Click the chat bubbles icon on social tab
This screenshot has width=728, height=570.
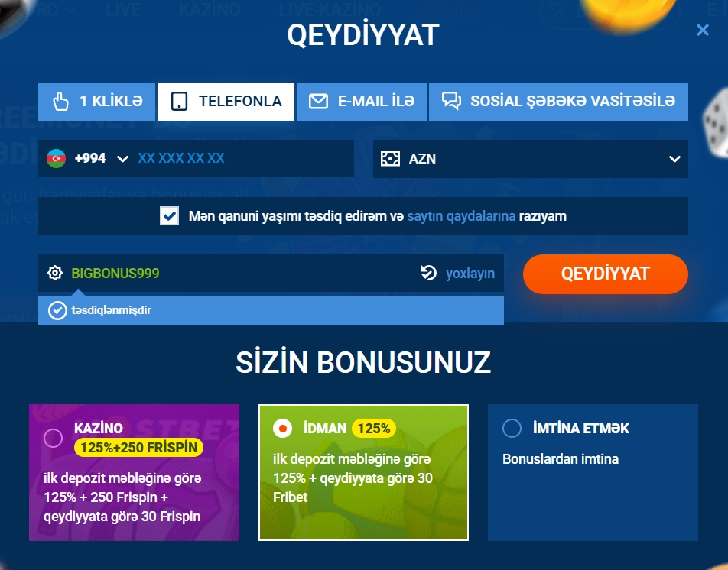451,101
